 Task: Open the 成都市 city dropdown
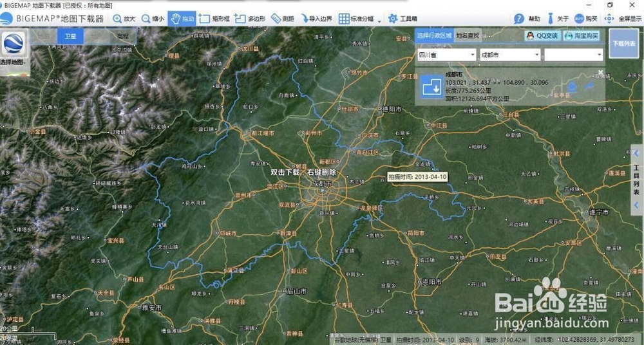[x=511, y=55]
